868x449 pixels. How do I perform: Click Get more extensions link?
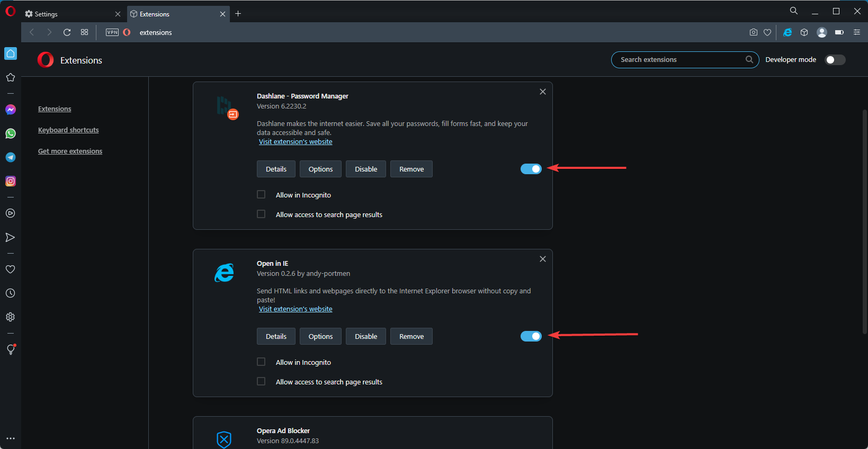(x=70, y=151)
